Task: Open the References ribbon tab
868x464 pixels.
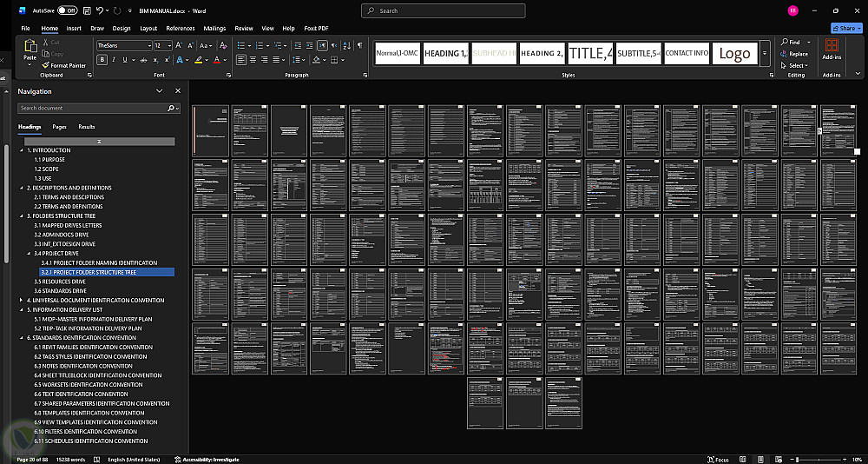Action: tap(181, 29)
